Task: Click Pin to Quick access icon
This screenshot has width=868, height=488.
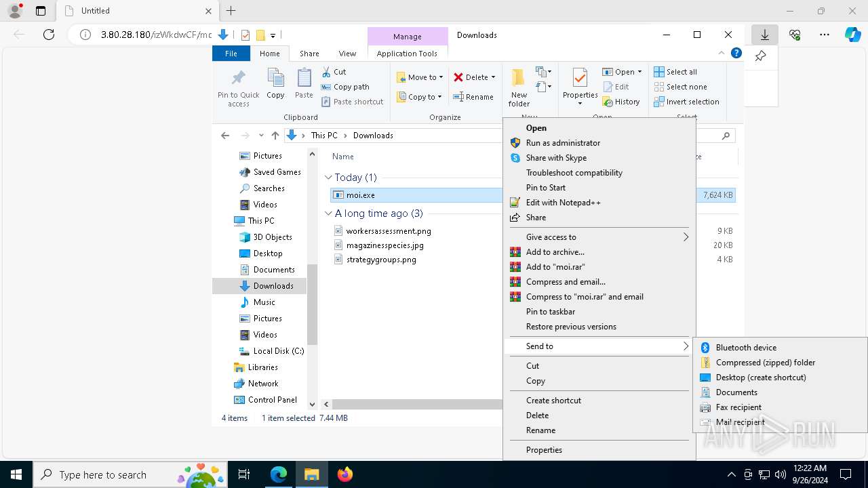Action: (x=238, y=87)
